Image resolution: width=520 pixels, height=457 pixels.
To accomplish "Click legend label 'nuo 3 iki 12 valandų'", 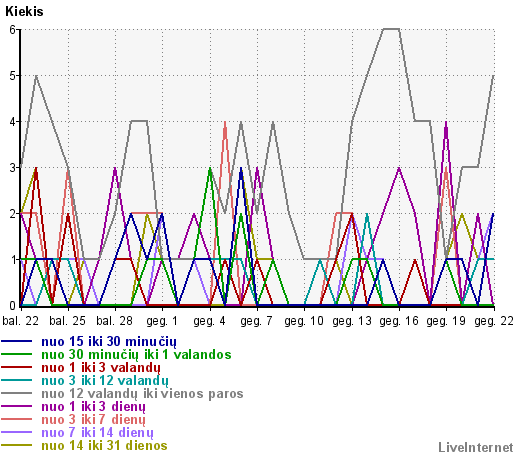I will click(x=105, y=381).
